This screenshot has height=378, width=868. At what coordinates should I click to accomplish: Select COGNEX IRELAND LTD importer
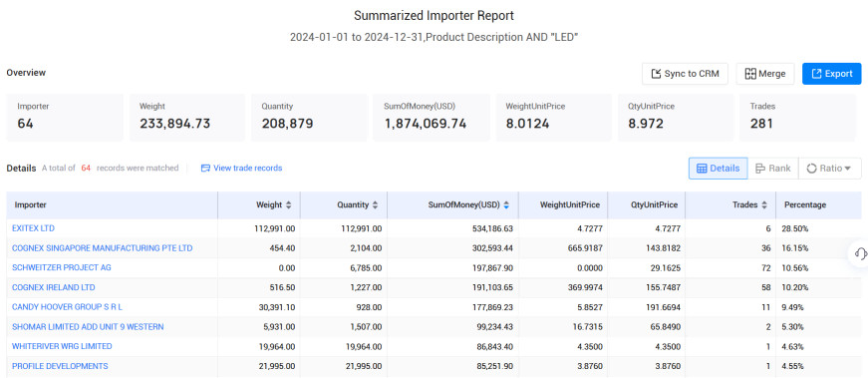click(53, 287)
